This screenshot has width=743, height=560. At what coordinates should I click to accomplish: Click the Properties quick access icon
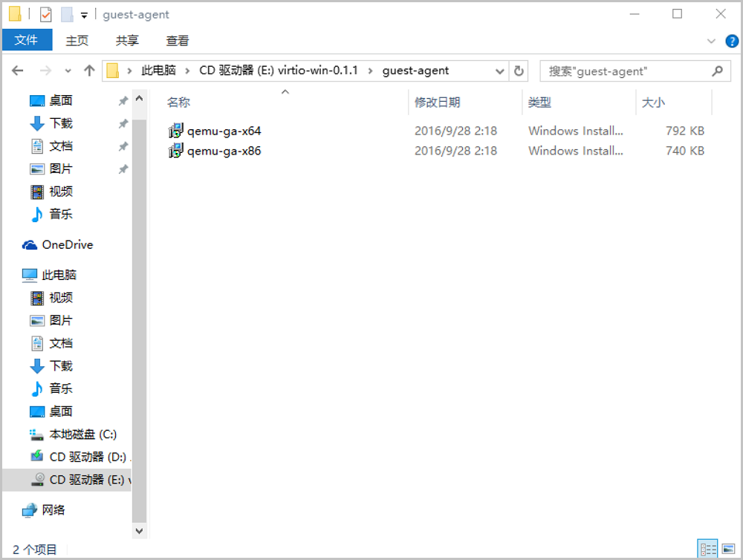[x=45, y=15]
